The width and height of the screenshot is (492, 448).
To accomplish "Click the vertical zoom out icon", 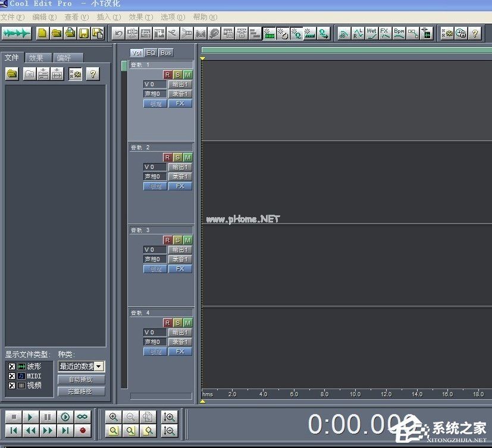I will tap(170, 431).
